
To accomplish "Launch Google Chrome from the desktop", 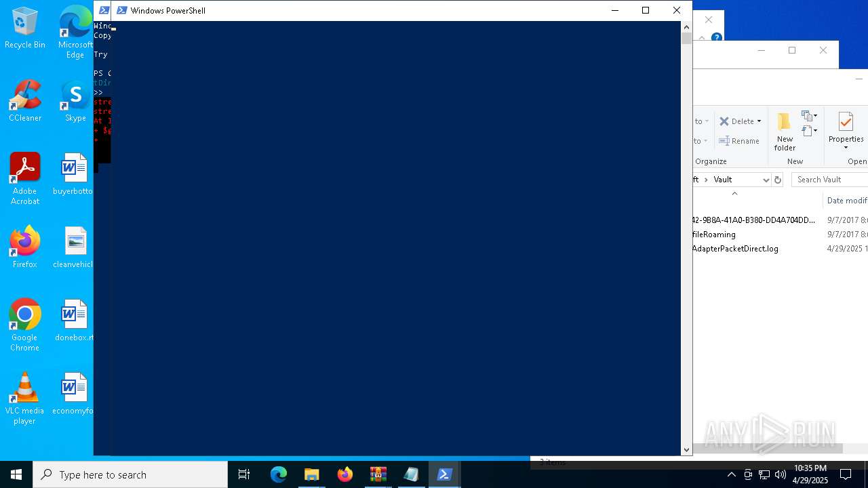I will pyautogui.click(x=25, y=325).
